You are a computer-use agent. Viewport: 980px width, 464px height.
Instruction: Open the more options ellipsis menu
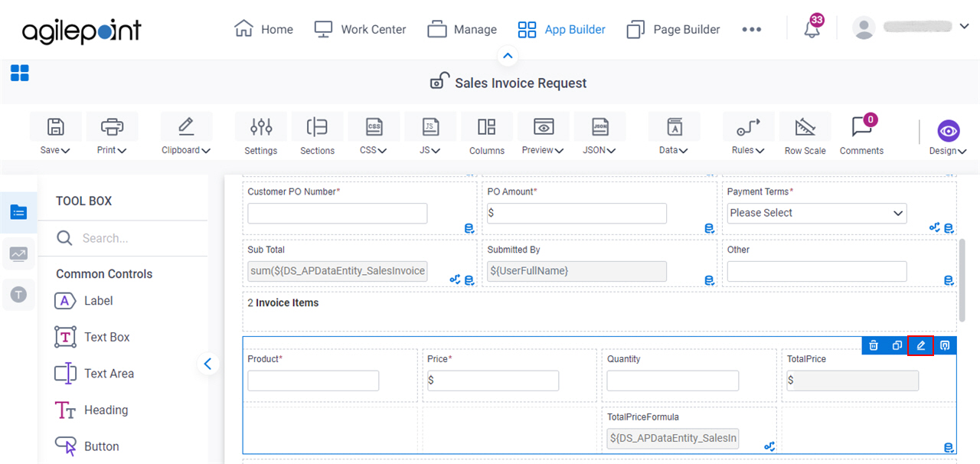click(752, 29)
